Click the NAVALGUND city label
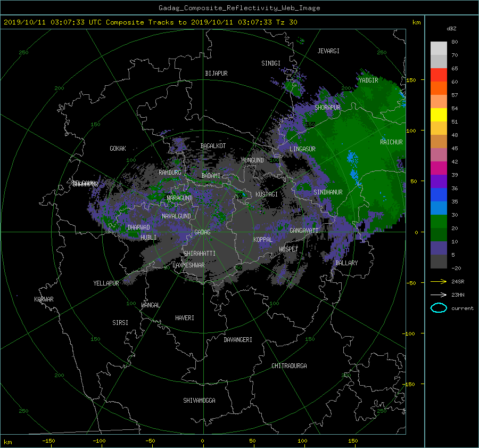 [176, 216]
